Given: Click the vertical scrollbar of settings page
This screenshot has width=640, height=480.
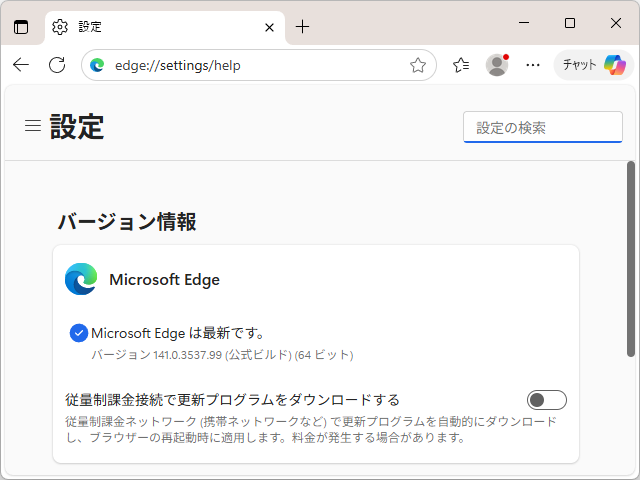Looking at the screenshot, I should click(x=631, y=259).
